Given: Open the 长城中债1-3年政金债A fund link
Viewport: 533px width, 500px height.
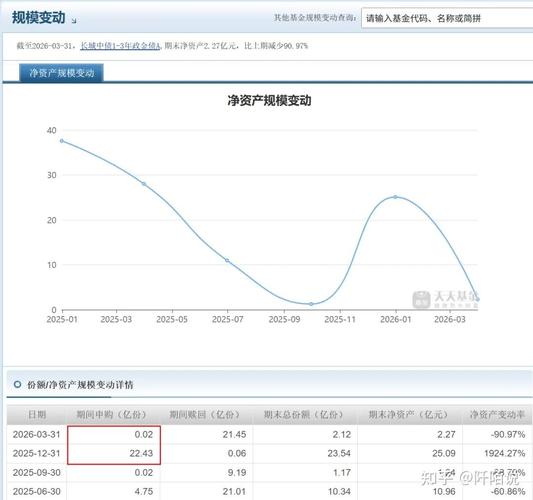Looking at the screenshot, I should click(x=120, y=46).
